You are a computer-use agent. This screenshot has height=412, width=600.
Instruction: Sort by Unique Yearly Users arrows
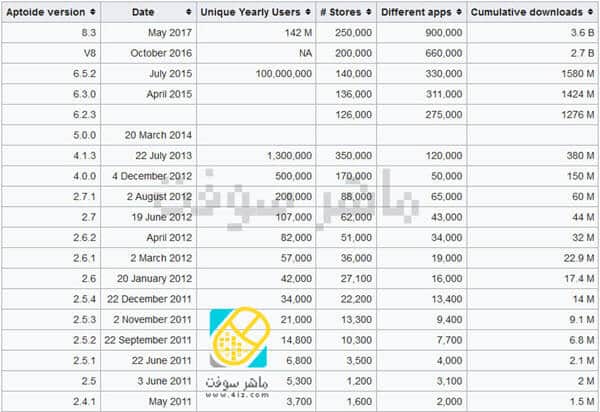tap(308, 12)
